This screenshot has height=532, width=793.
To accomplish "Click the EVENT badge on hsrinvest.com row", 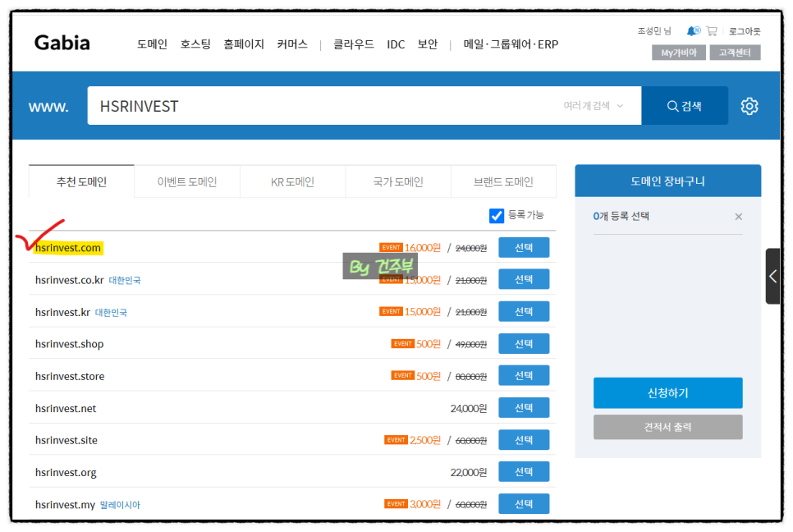I will coord(391,247).
